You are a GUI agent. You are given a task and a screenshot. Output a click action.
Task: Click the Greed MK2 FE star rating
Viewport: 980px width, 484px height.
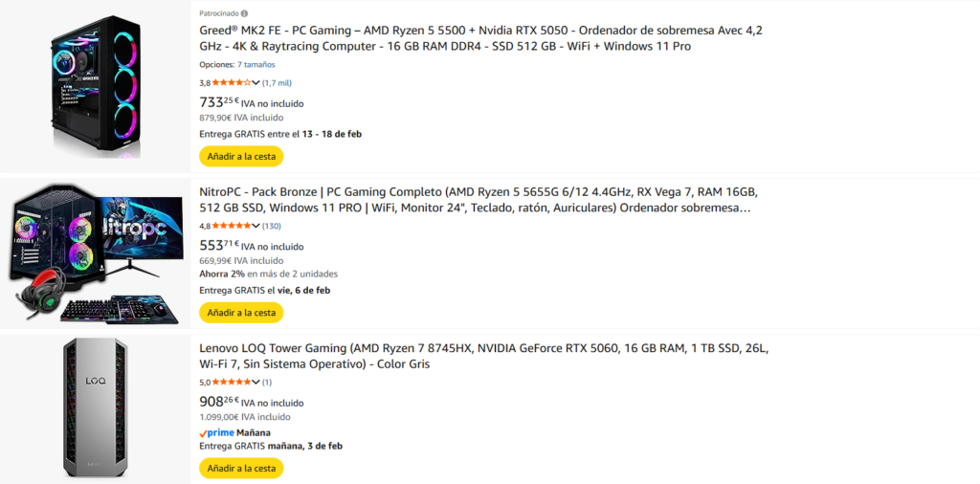[232, 83]
